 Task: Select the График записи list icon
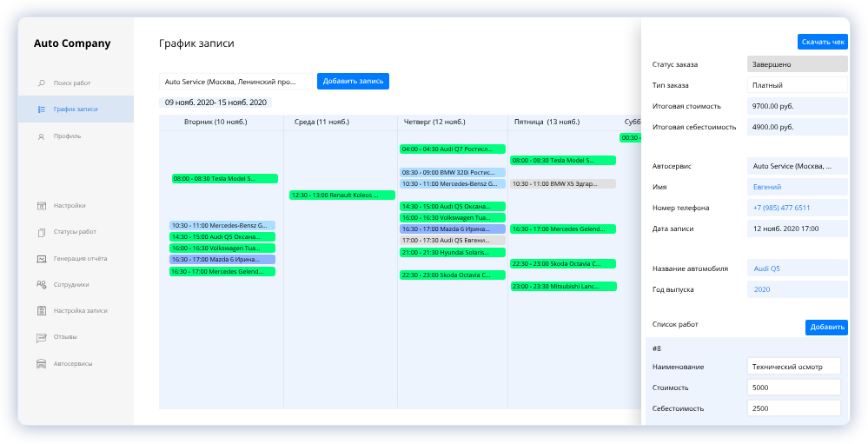[x=42, y=109]
